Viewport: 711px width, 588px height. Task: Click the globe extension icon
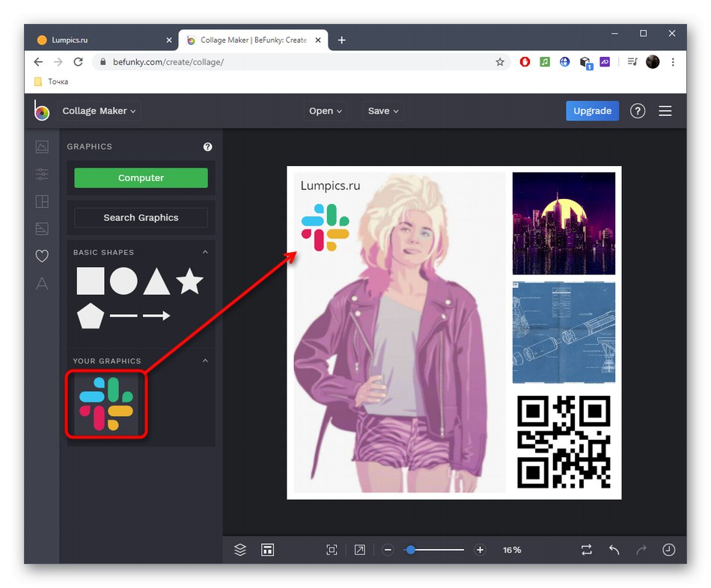[564, 61]
